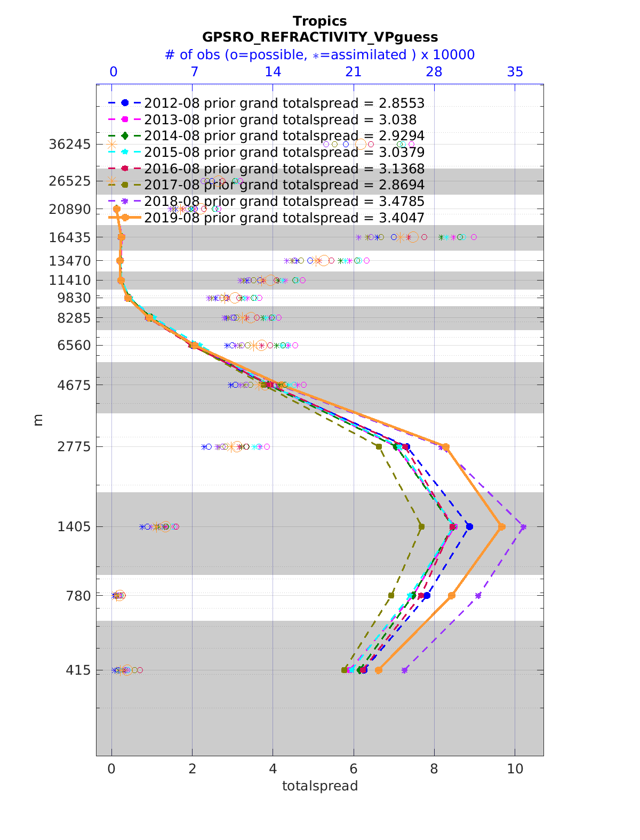Select the purple 2018 data point at 1405 m
Screen dimensions: 640x840
pyautogui.click(x=523, y=527)
